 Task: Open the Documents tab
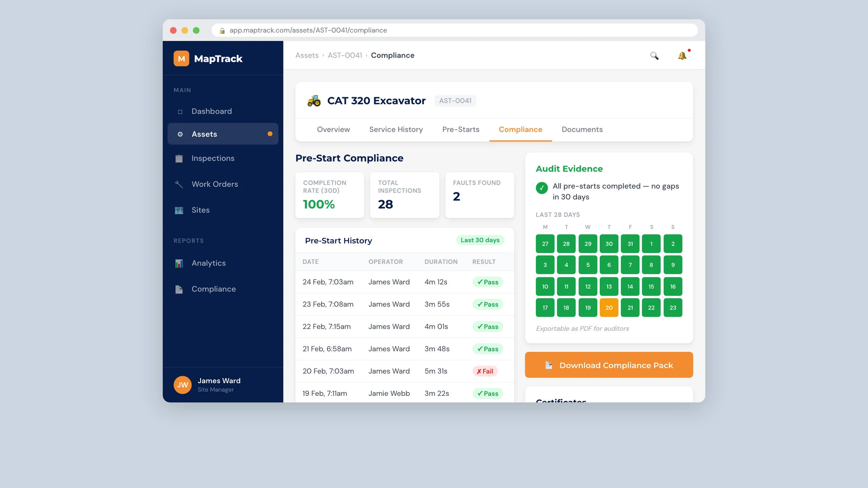582,129
